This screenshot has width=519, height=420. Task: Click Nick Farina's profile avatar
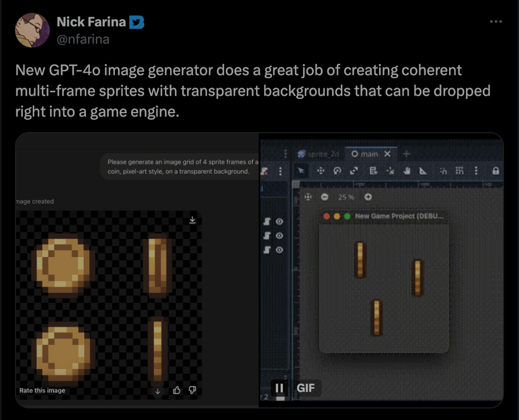pyautogui.click(x=32, y=30)
